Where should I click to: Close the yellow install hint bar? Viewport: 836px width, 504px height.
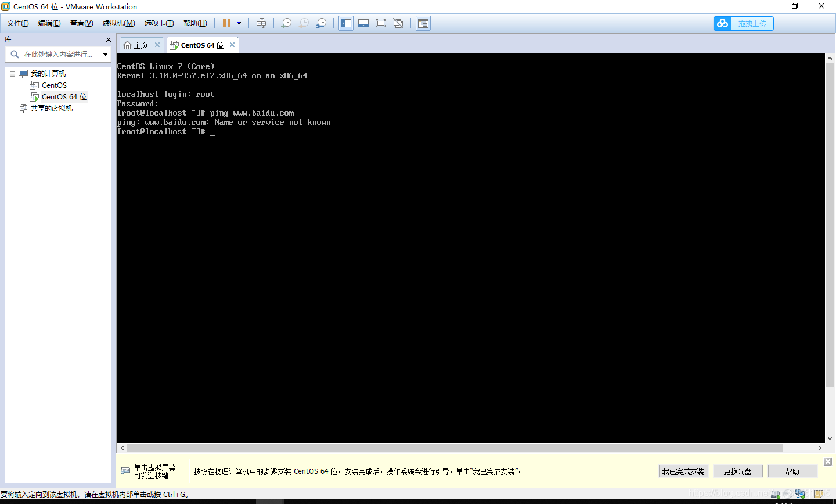(x=828, y=462)
